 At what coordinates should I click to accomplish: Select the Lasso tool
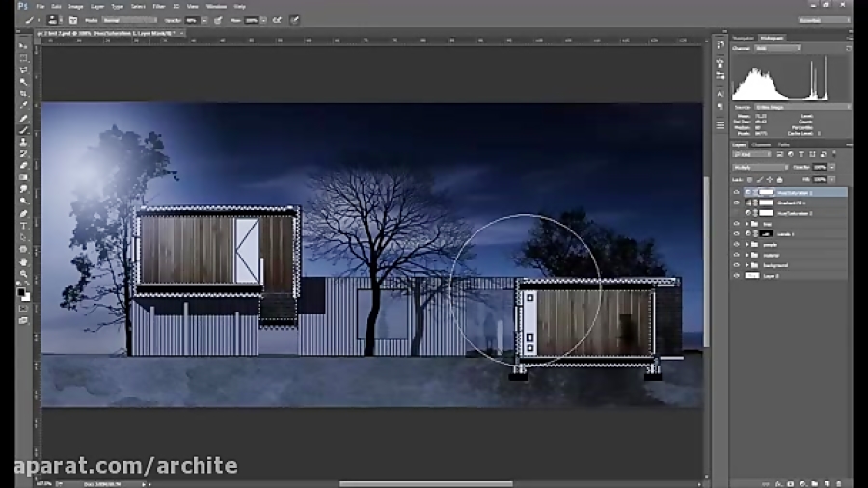click(23, 70)
